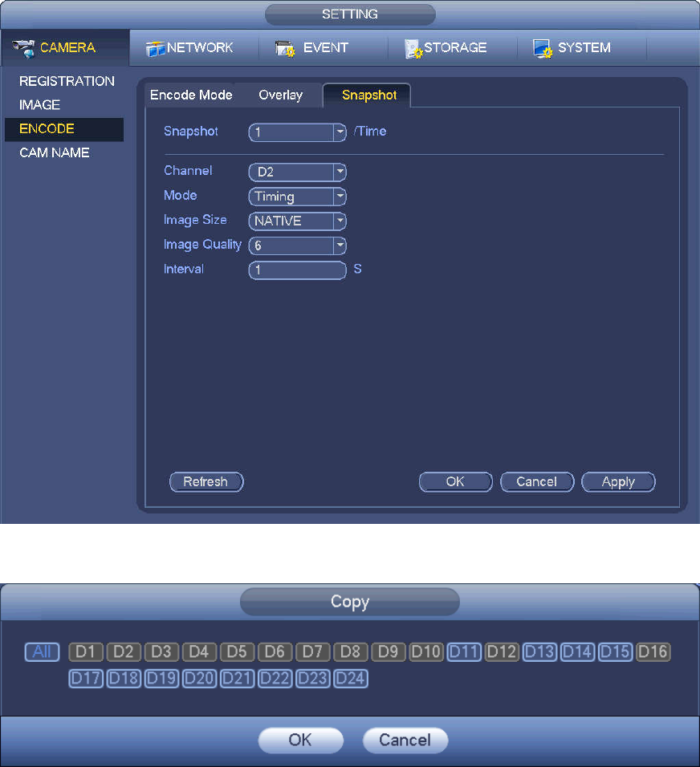The image size is (700, 767).
Task: Toggle channel D14 in Copy dialog
Action: (578, 652)
